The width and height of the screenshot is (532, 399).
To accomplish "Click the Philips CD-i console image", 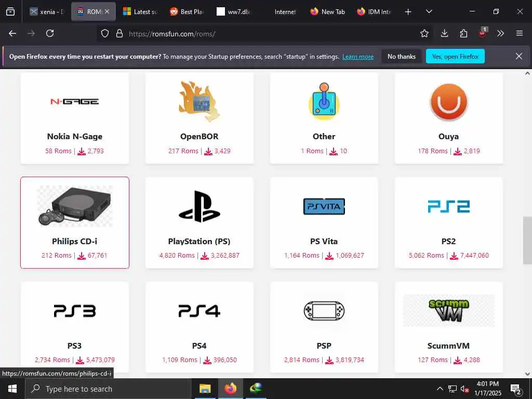I will 75,206.
